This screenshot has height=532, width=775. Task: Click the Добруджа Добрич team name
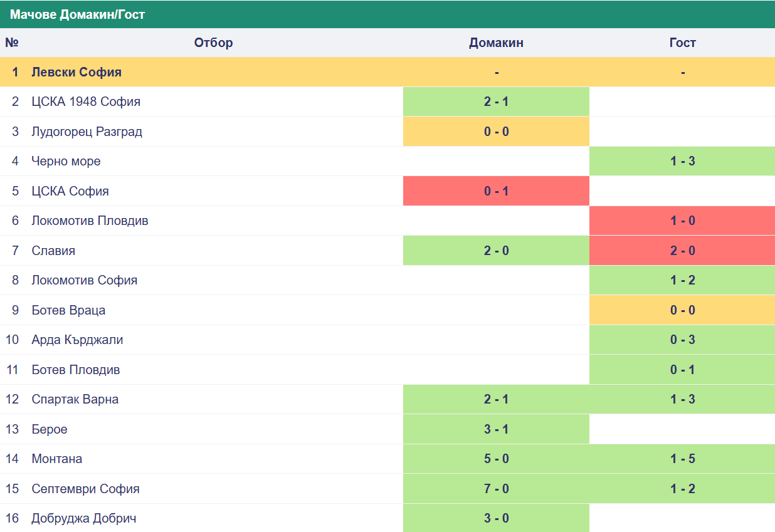click(x=84, y=518)
